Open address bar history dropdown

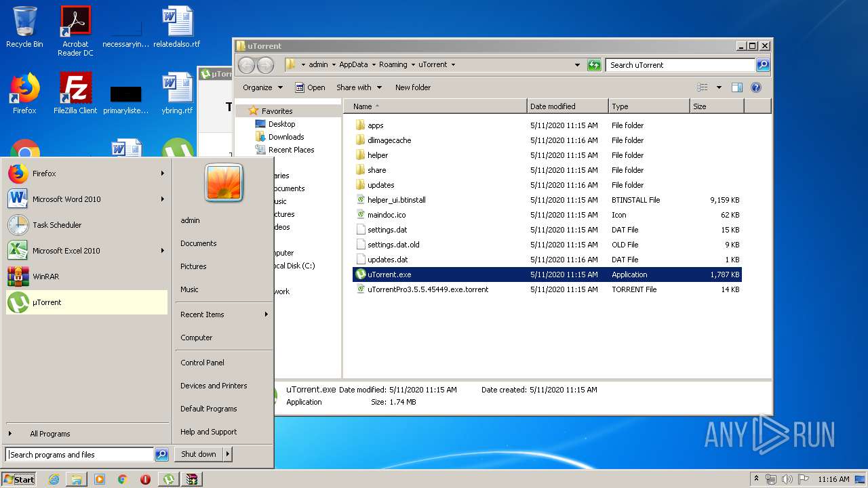point(577,65)
